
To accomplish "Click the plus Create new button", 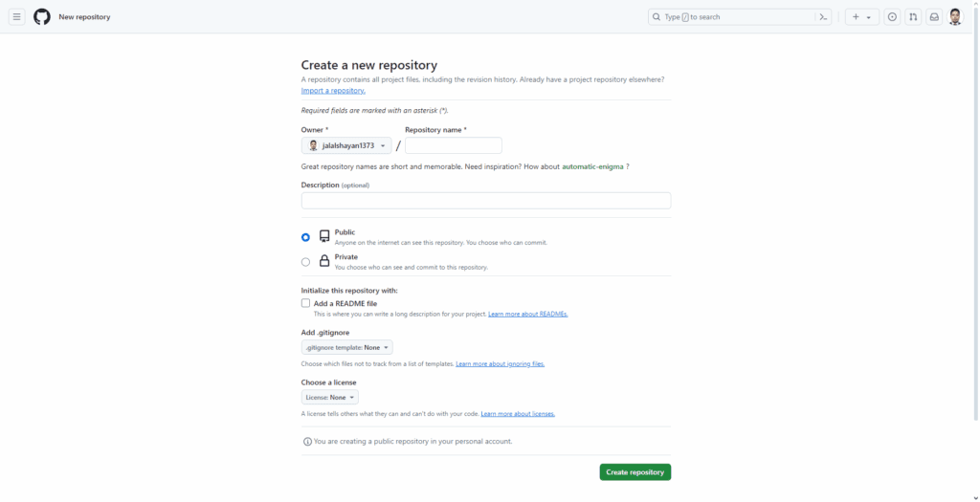I will 861,17.
